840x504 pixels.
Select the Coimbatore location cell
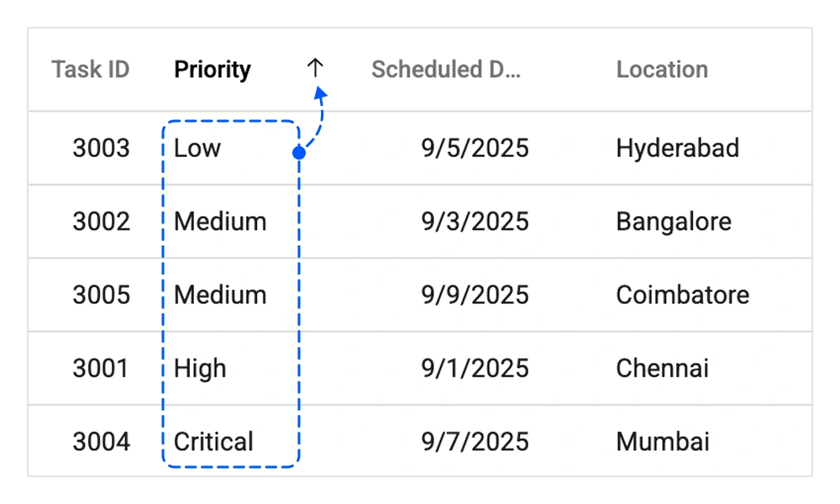point(682,294)
